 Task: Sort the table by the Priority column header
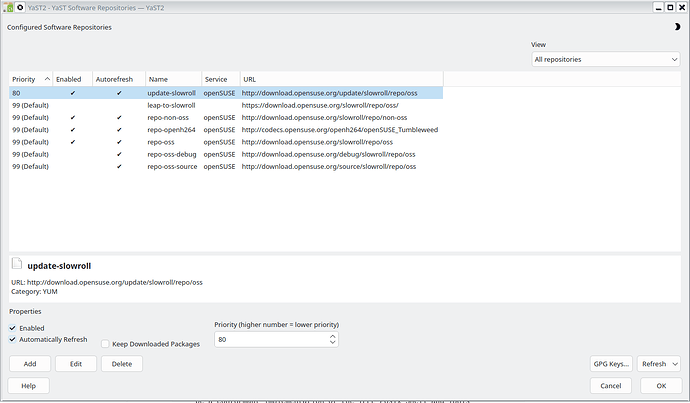[30, 78]
